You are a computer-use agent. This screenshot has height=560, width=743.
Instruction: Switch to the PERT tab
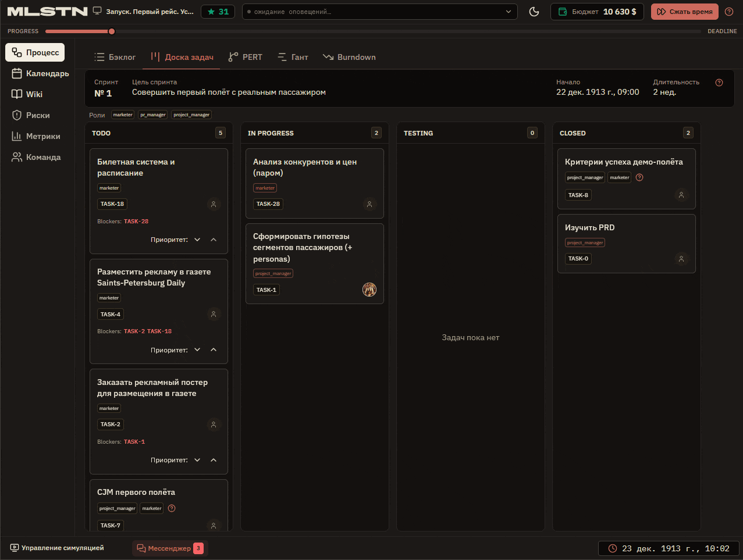pos(246,57)
